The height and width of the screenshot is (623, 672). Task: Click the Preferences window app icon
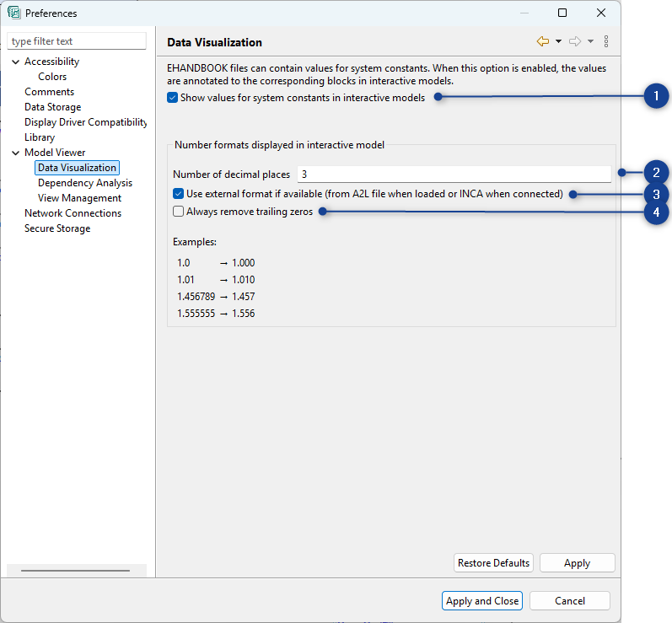(13, 13)
